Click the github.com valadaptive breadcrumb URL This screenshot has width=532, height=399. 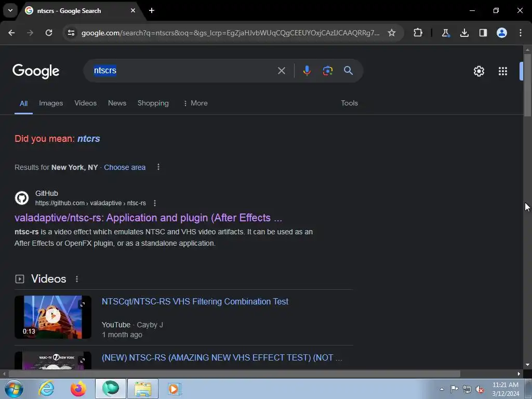tap(90, 203)
